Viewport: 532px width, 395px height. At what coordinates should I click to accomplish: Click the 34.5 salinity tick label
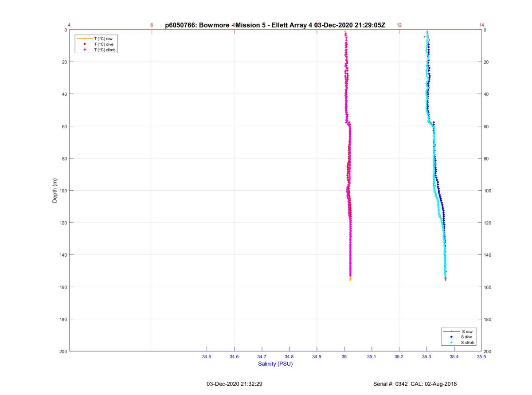pos(207,356)
